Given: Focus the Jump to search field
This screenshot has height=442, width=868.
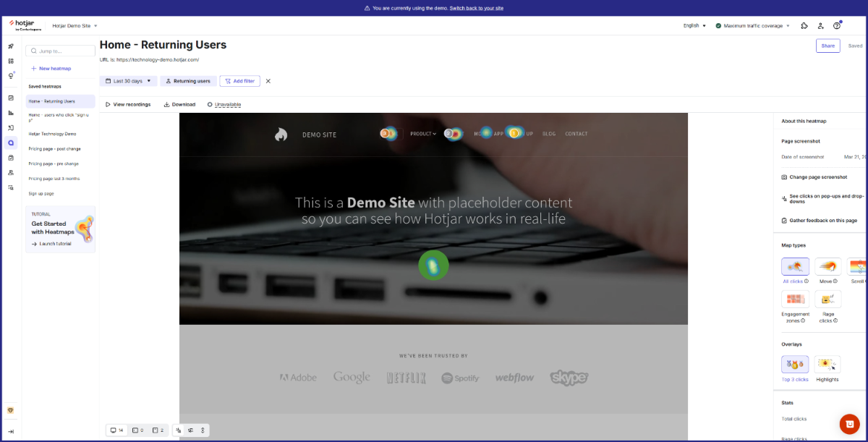Looking at the screenshot, I should [x=60, y=51].
